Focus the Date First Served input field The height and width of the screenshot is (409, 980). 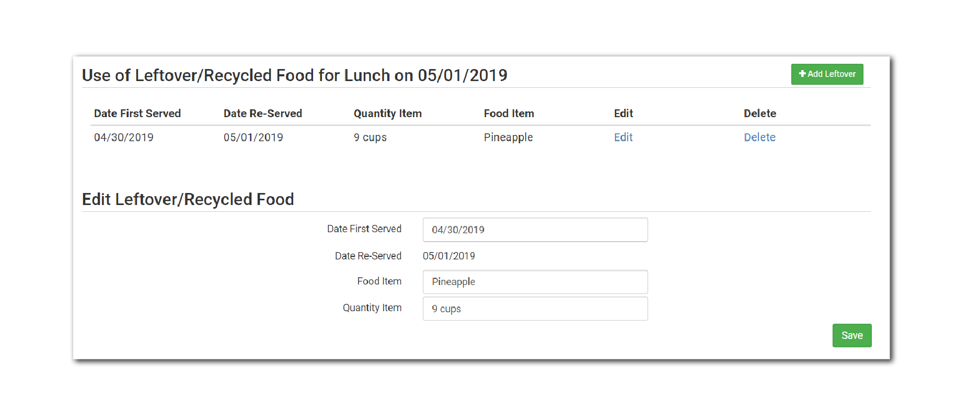pyautogui.click(x=535, y=230)
